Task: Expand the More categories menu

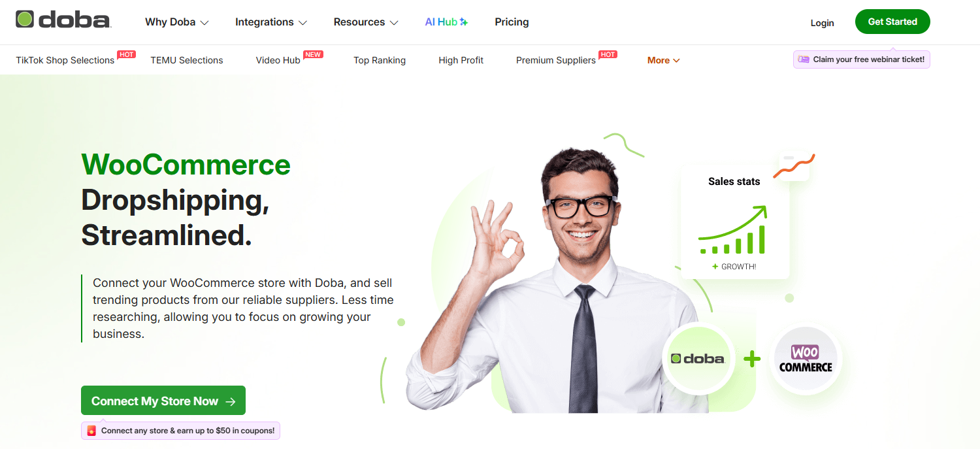Action: [x=663, y=60]
